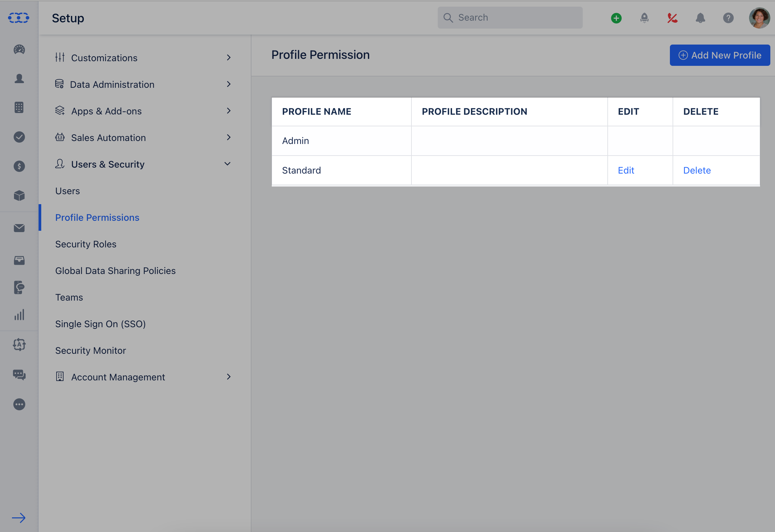Open the help question mark icon
The height and width of the screenshot is (532, 775).
point(728,18)
